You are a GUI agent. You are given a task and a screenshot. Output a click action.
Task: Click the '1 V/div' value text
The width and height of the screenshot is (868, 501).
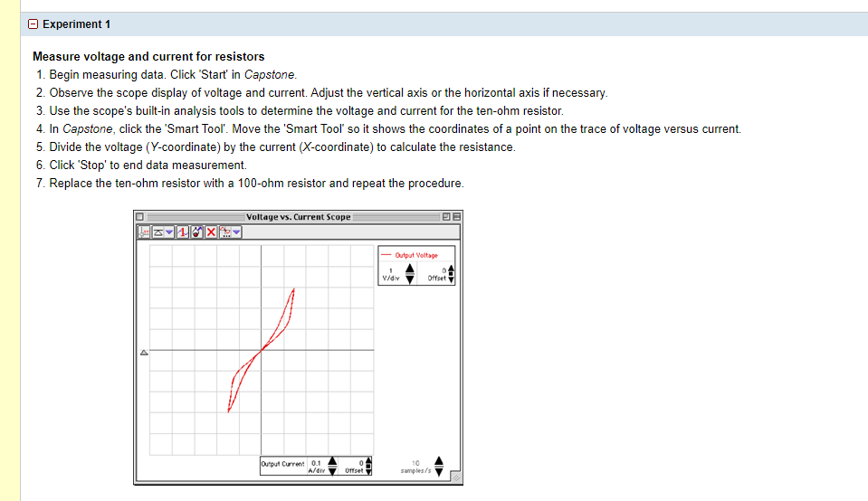[391, 274]
